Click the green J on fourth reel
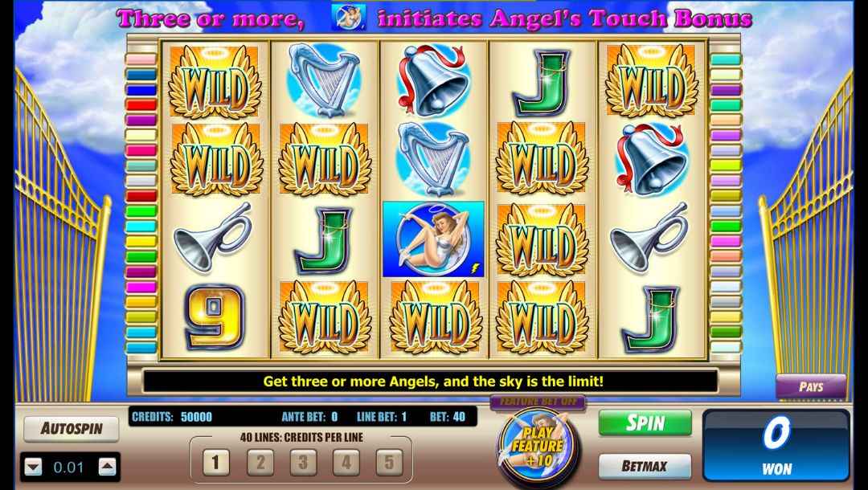Screen dimensions: 868x490 542,83
